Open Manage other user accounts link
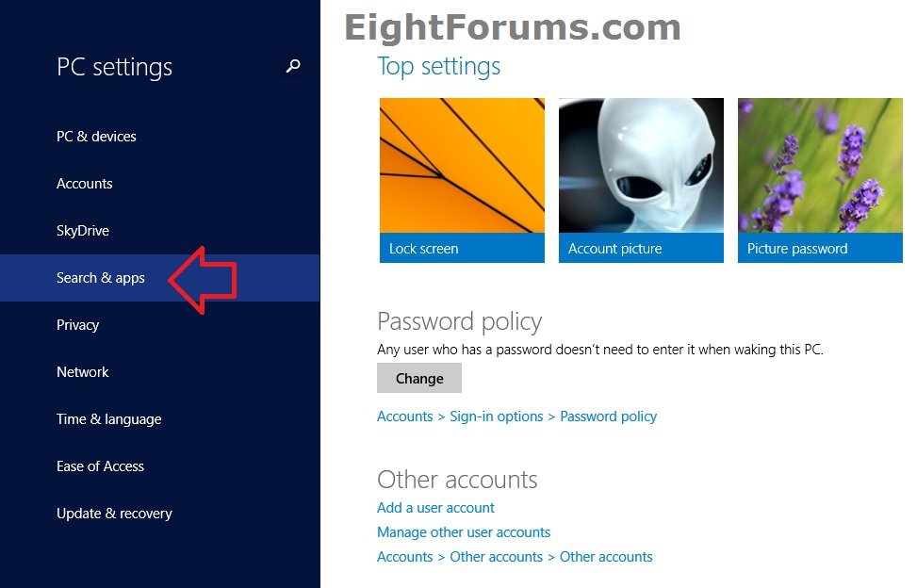The image size is (917, 588). click(x=464, y=531)
